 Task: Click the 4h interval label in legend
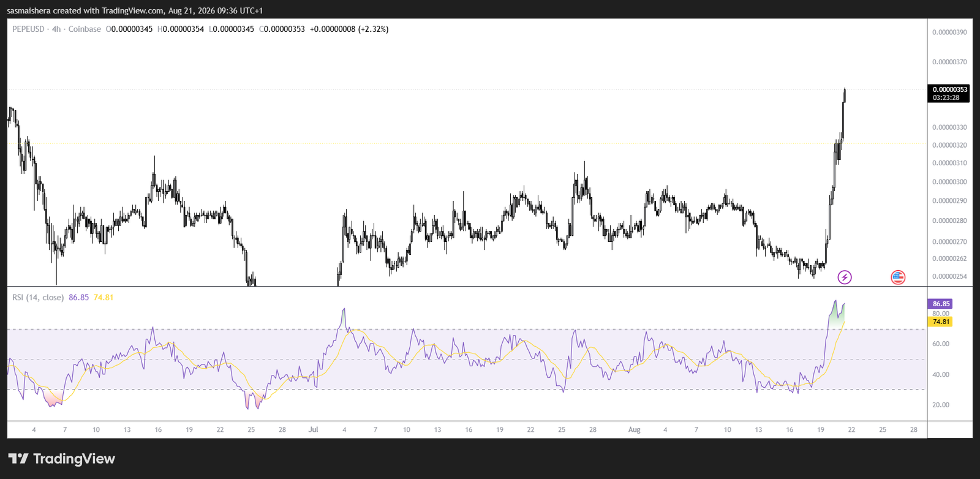56,29
